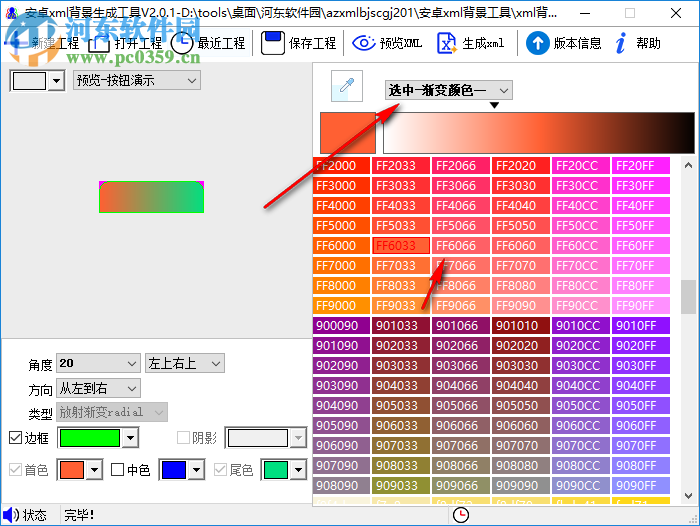This screenshot has height=526, width=700.
Task: Select color cell FF6033
Action: click(x=401, y=246)
